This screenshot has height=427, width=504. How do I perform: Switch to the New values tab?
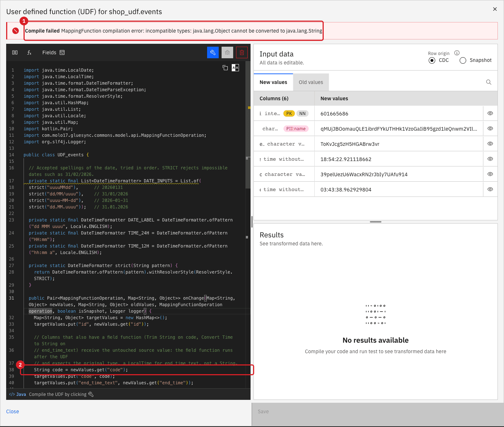(273, 82)
